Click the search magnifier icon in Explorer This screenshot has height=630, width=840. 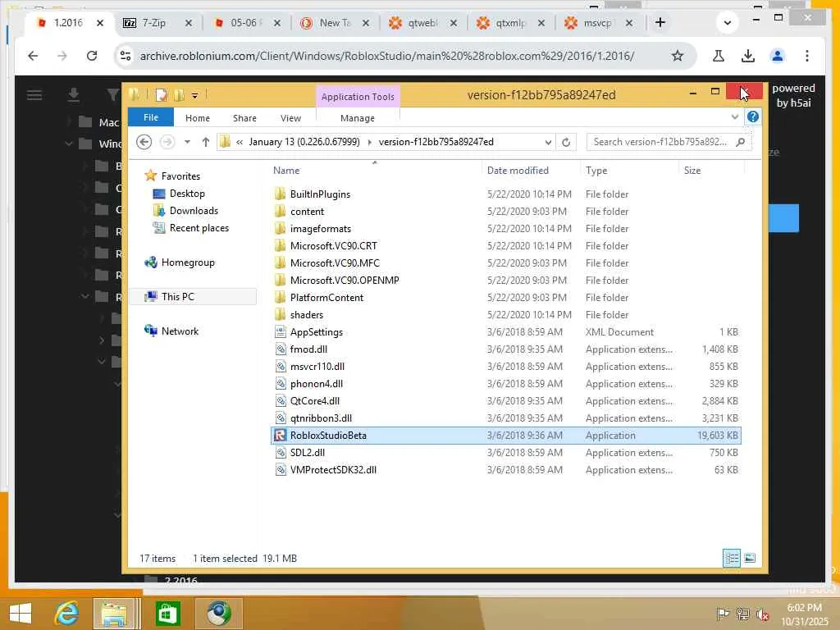[741, 142]
